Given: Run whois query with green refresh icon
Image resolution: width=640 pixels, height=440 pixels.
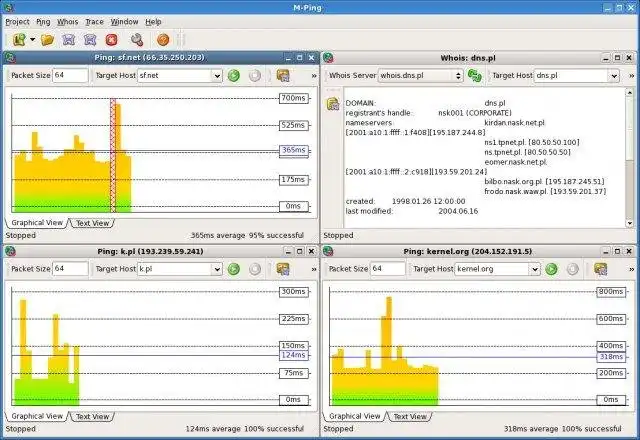Looking at the screenshot, I should coord(474,76).
